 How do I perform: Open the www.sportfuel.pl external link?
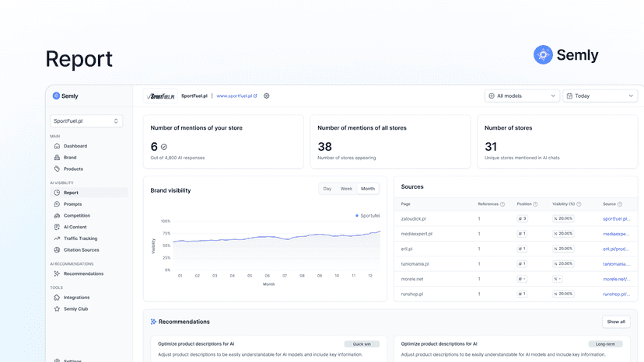pos(236,96)
